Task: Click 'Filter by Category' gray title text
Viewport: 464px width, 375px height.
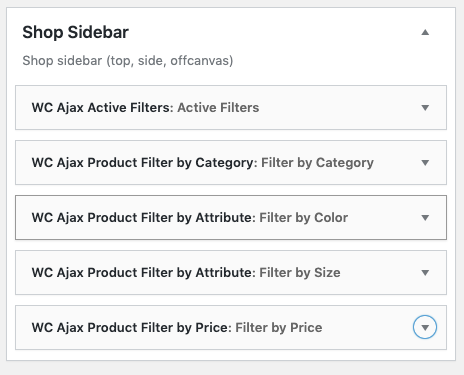Action: (x=317, y=163)
